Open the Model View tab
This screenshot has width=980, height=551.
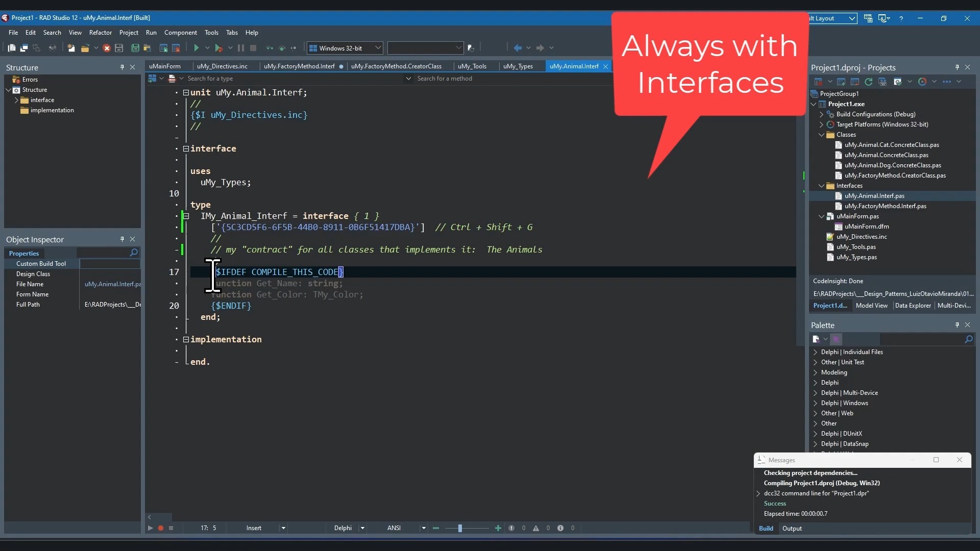click(x=871, y=306)
